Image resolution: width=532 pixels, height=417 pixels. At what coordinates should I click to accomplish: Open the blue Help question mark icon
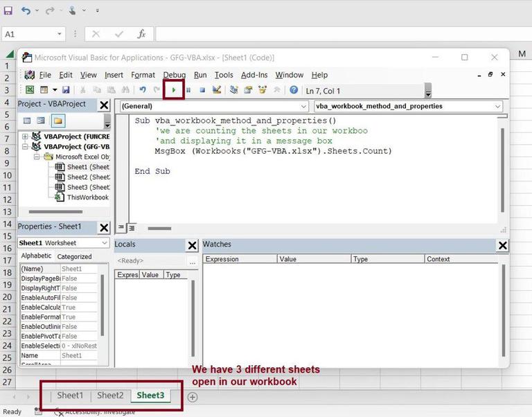click(294, 90)
